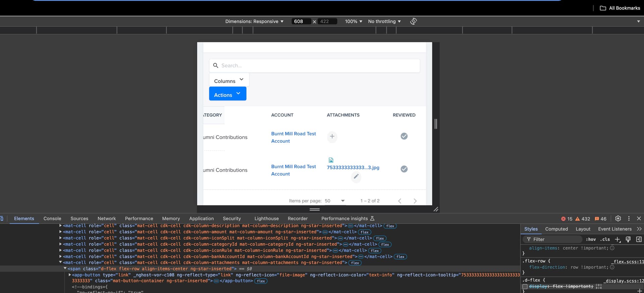Open the Actions button menu
This screenshot has width=644, height=293.
click(x=228, y=94)
